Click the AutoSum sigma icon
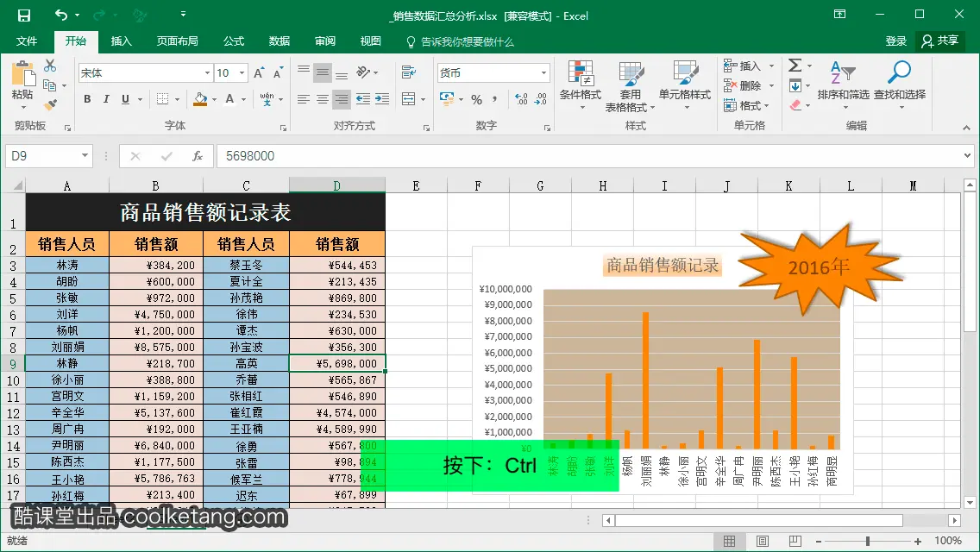 click(795, 65)
